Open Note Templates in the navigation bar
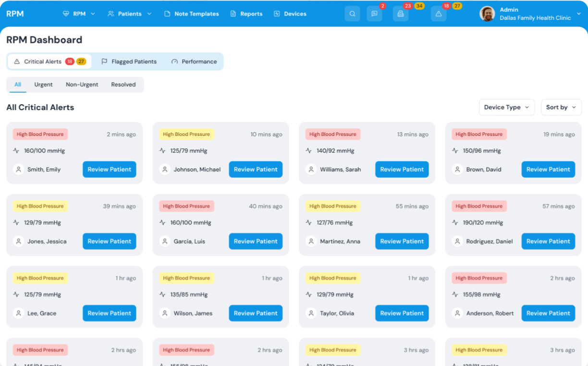Viewport: 588px width, 366px height. click(192, 14)
